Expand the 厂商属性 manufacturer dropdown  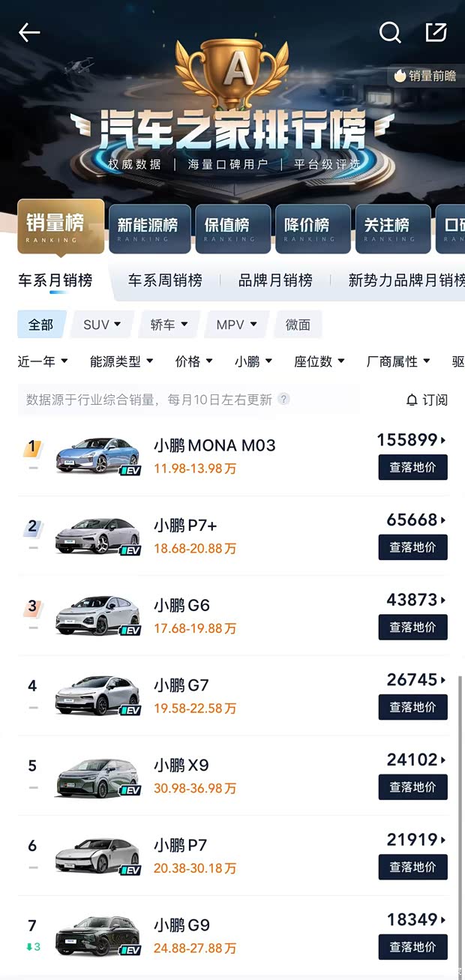(396, 361)
